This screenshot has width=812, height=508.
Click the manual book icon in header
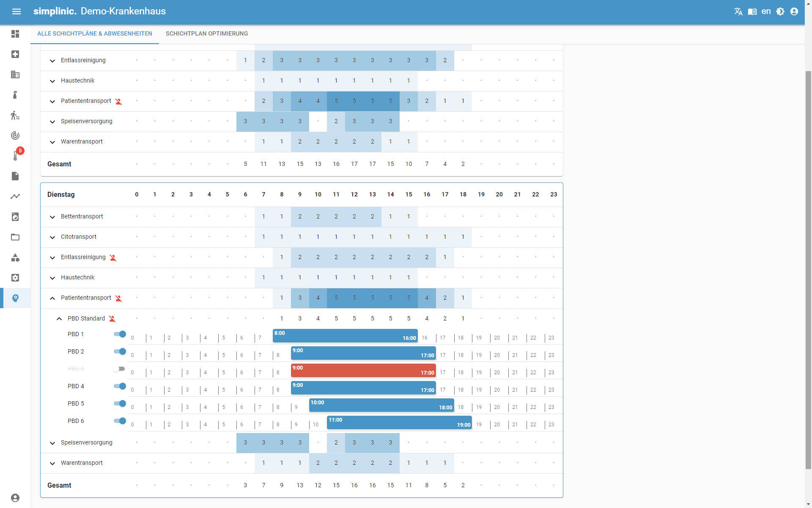pos(752,11)
